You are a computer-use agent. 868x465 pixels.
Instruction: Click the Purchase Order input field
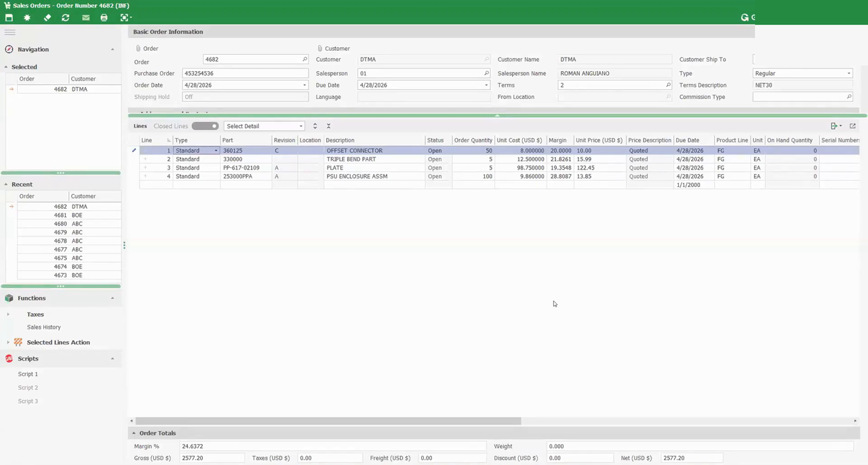(x=245, y=73)
